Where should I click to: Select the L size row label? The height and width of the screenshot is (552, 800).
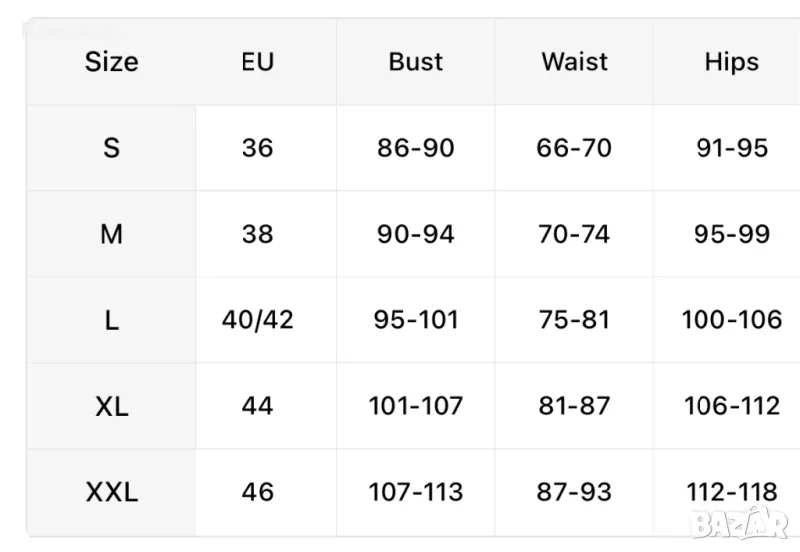(x=111, y=320)
